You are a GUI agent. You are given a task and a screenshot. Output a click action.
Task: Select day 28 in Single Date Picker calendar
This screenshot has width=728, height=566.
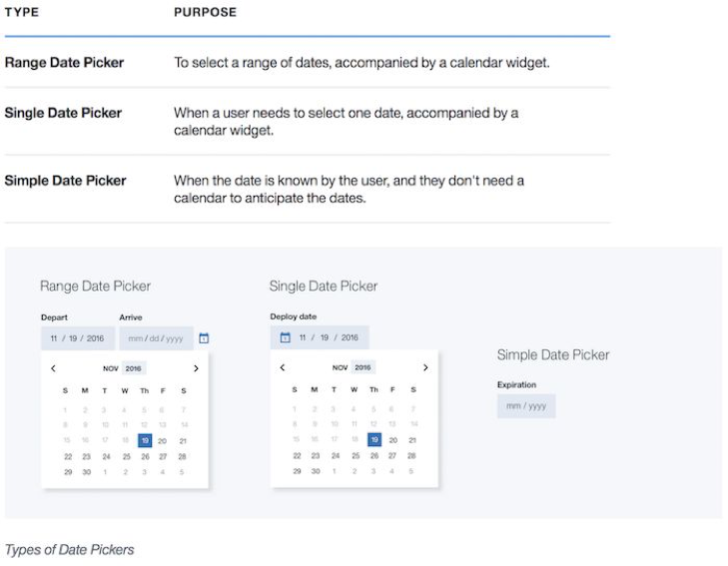pyautogui.click(x=412, y=456)
